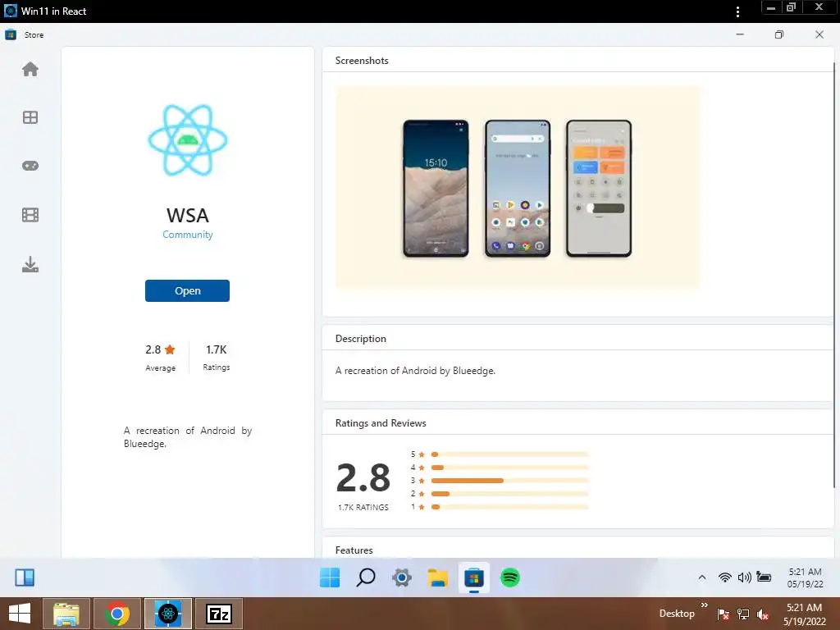Click the Win11 clock 5:21 AM 05/19/22
This screenshot has width=840, height=630.
tap(806, 577)
